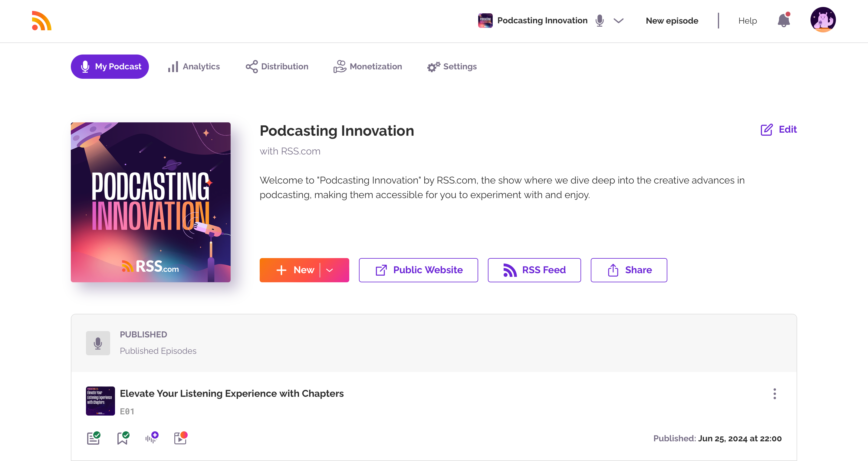Go to the Monetization tab

coord(368,66)
